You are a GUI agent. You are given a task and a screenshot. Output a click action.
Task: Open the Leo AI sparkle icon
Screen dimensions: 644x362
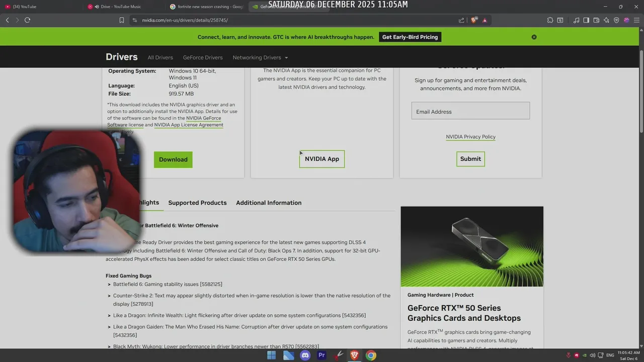point(606,20)
